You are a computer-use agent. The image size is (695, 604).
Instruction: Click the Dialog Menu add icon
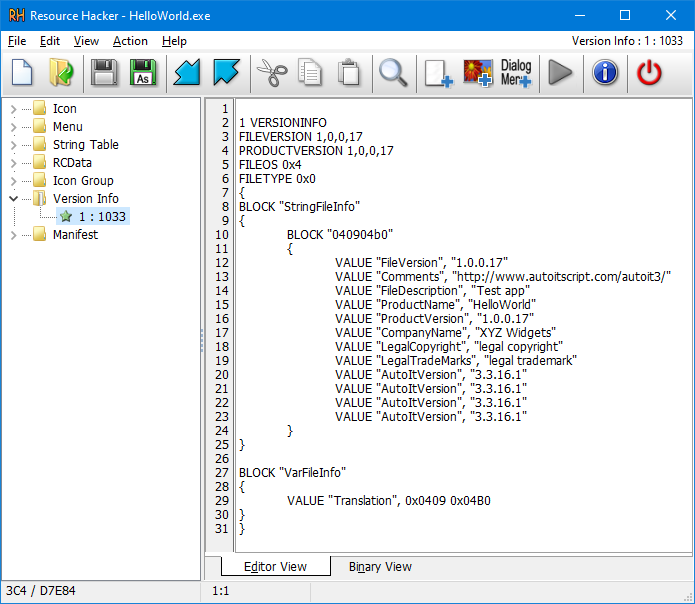tap(516, 73)
